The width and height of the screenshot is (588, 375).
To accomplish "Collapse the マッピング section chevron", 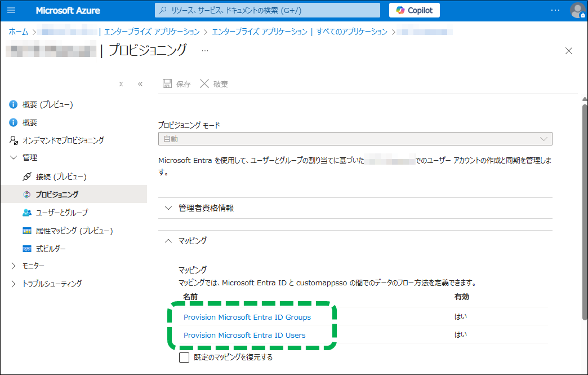I will point(168,241).
